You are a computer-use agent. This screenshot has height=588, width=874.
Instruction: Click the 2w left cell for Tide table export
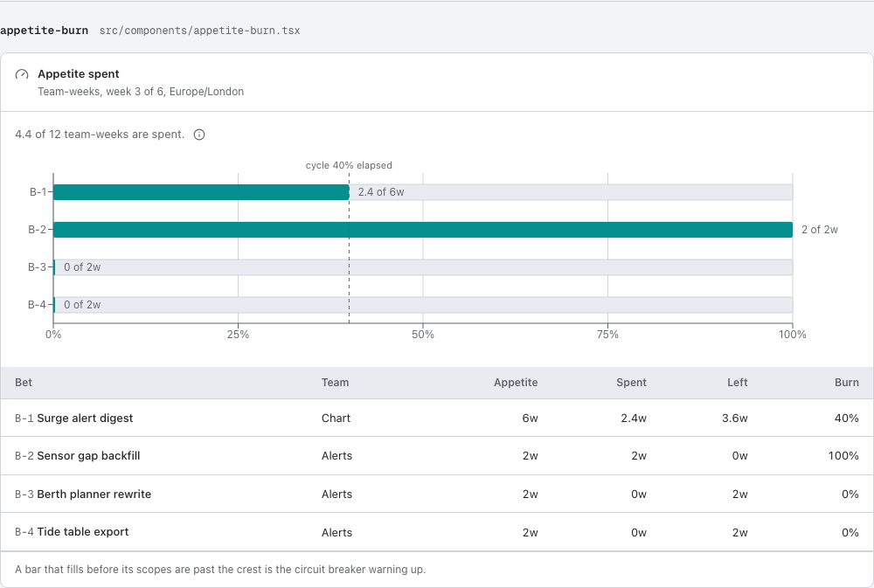tap(739, 532)
